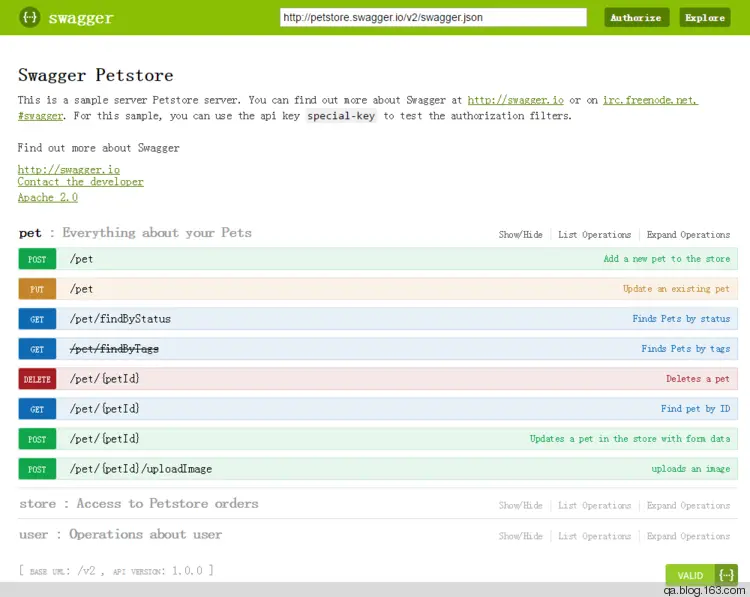
Task: Click Update an existing pet description
Action: (x=676, y=289)
